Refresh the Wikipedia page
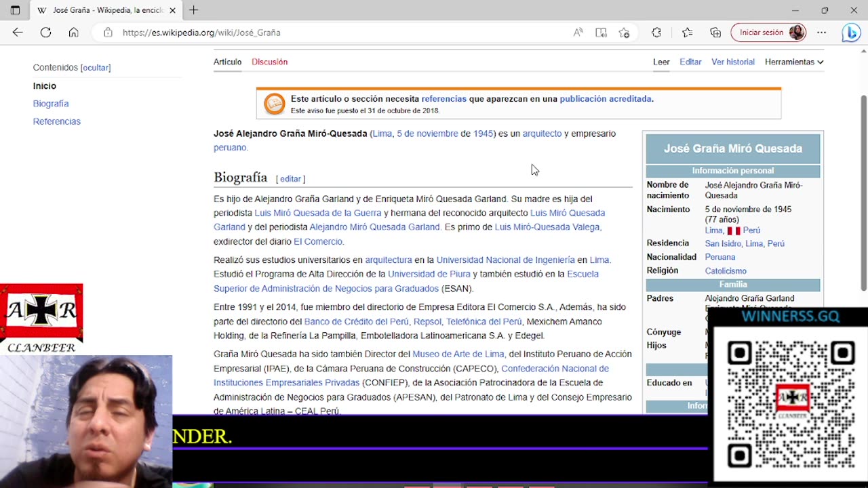 pos(45,33)
